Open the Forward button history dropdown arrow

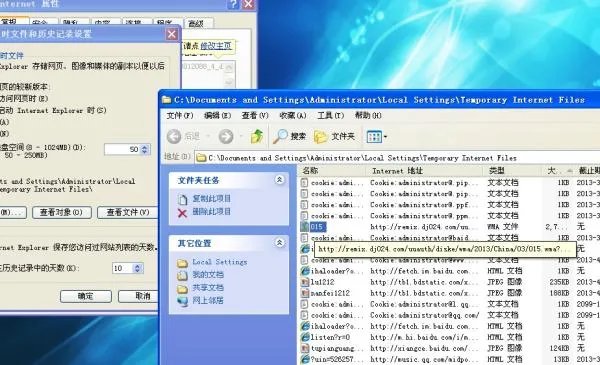pos(241,136)
